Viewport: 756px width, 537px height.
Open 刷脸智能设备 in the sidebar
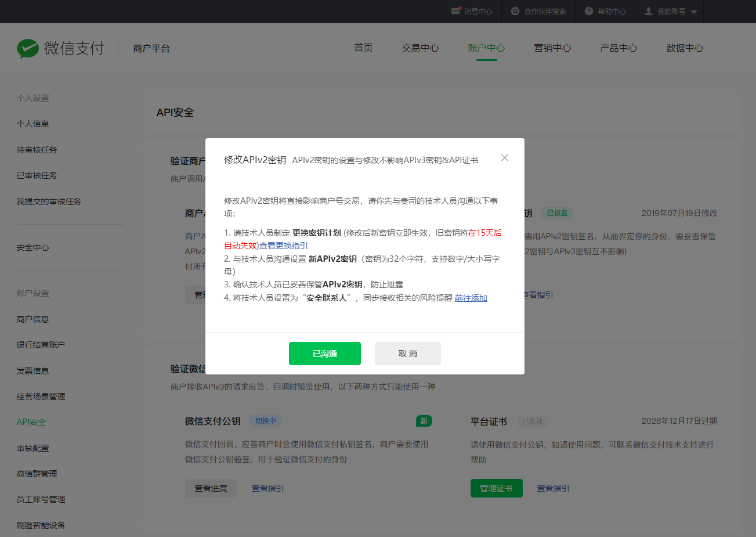pos(41,525)
